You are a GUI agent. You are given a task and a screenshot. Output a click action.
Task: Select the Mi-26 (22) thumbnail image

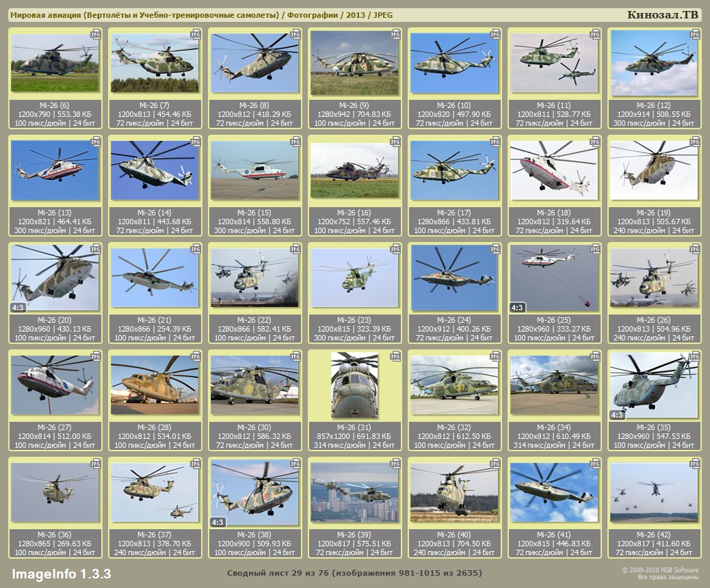pyautogui.click(x=254, y=278)
